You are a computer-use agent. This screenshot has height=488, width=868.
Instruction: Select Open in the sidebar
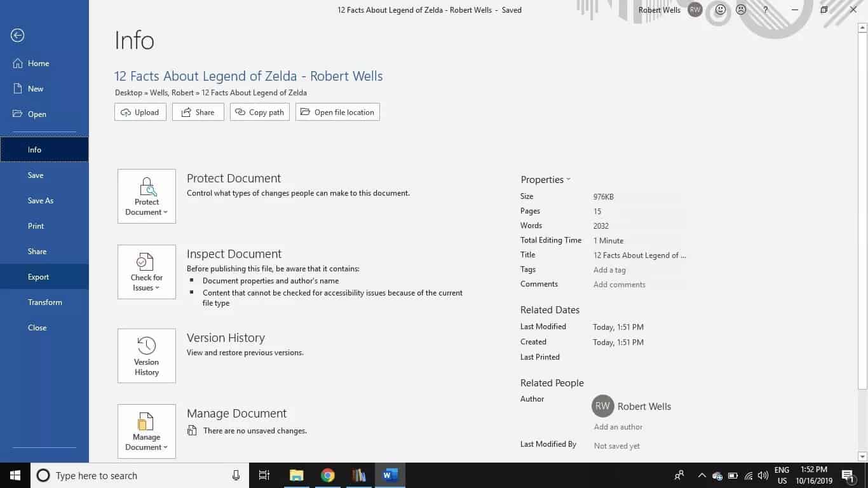pos(44,114)
